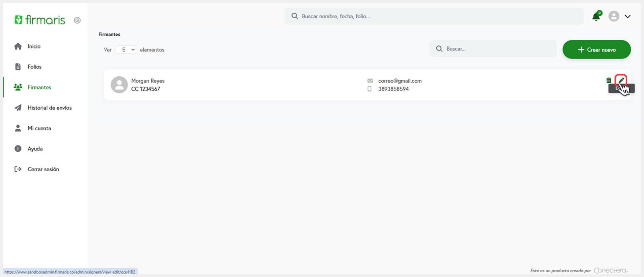Open the Ayuda help page

pyautogui.click(x=35, y=149)
